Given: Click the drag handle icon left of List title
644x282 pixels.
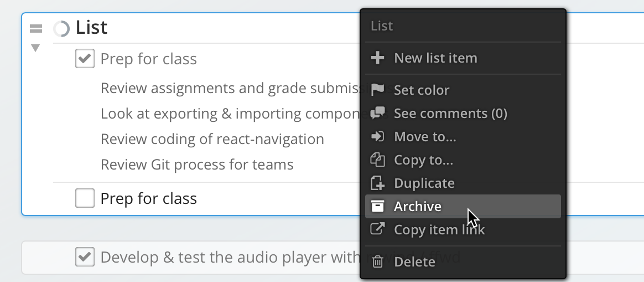Looking at the screenshot, I should point(36,29).
